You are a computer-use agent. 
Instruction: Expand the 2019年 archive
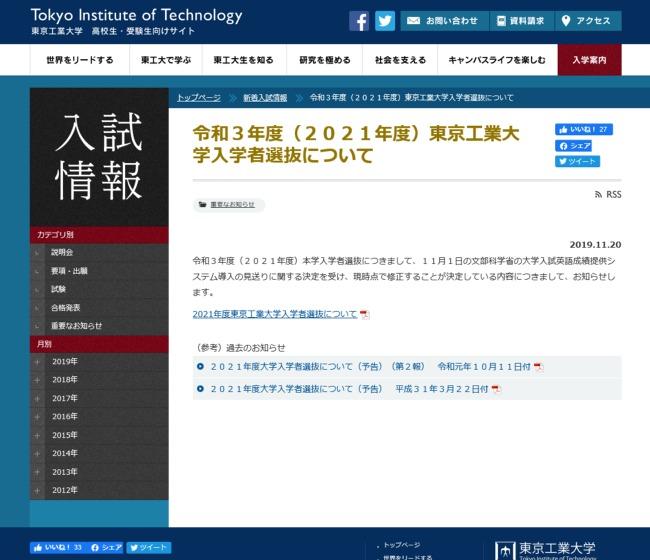[99, 361]
